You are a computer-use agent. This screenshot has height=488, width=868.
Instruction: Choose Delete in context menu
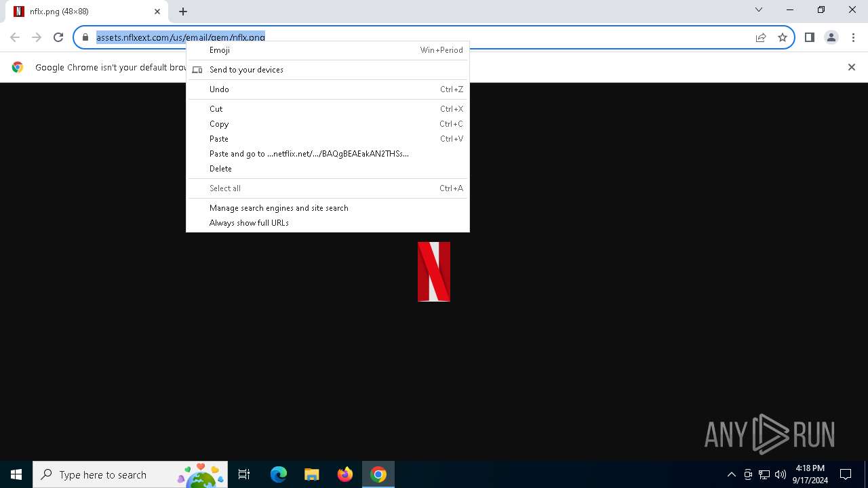(x=328, y=169)
